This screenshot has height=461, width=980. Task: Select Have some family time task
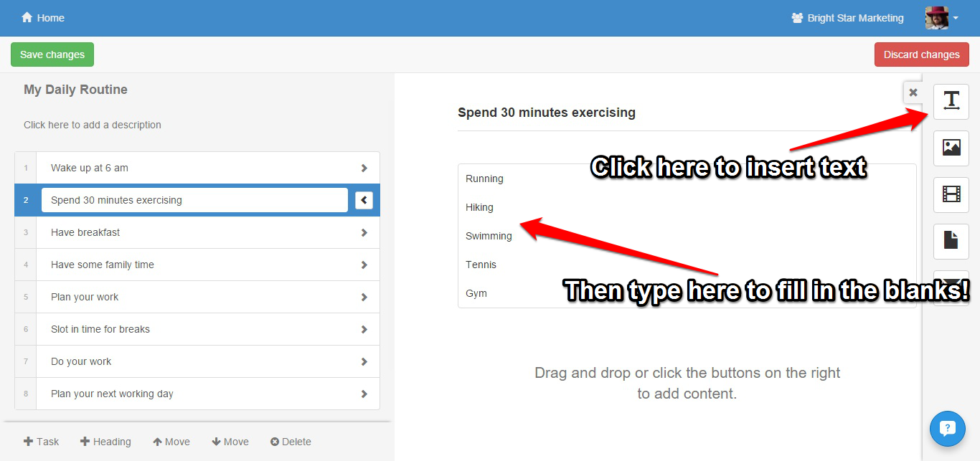pos(197,265)
